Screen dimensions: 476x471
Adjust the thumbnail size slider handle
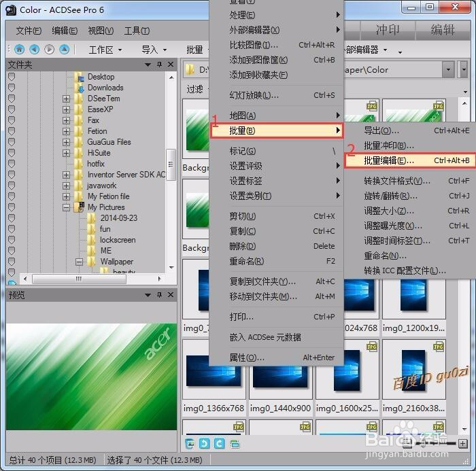(x=423, y=443)
